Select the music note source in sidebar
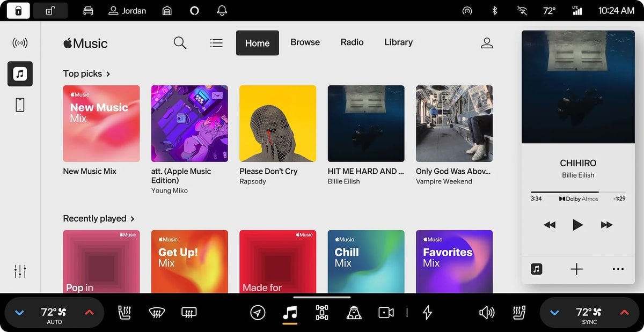This screenshot has height=332, width=644. pos(20,74)
